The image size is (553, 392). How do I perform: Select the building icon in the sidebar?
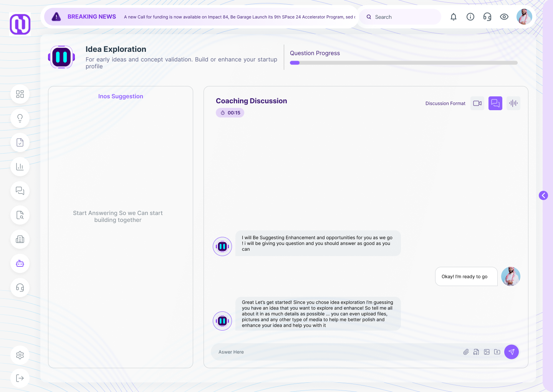click(x=20, y=239)
